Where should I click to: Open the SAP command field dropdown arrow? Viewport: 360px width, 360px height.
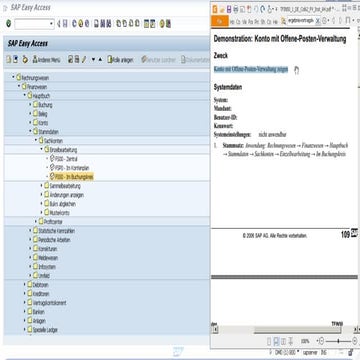click(x=51, y=24)
